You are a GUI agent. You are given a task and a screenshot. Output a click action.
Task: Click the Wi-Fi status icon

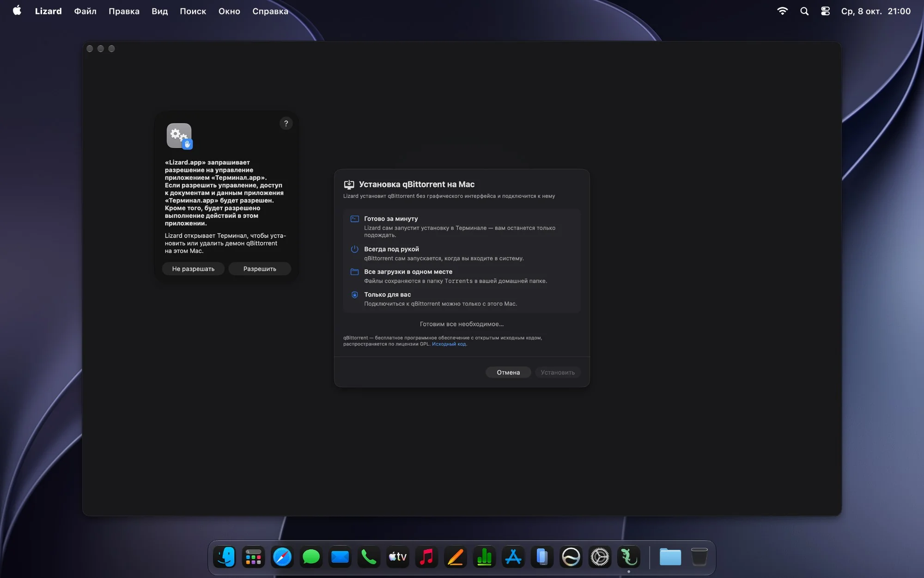pyautogui.click(x=782, y=11)
